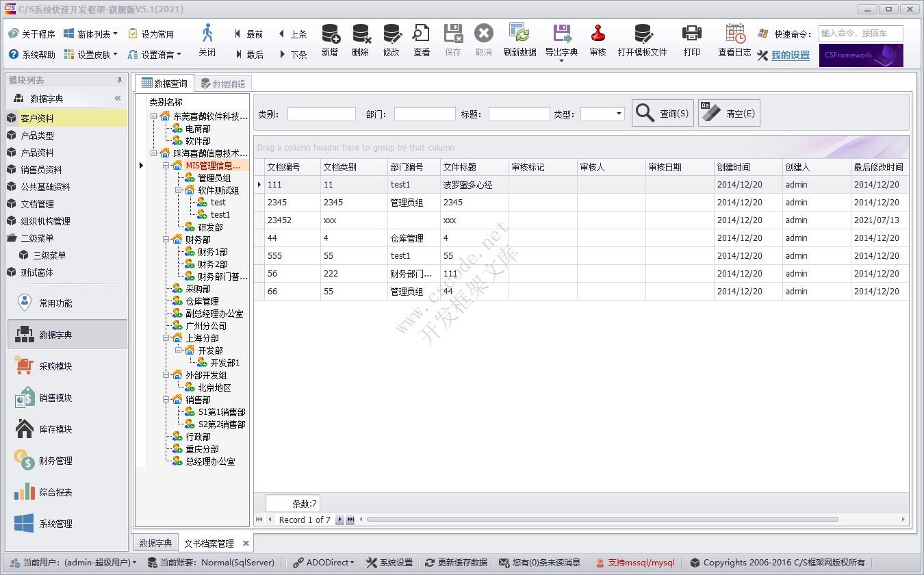Screen dimensions: 924x575
Task: Open the 类型 dropdown in search bar
Action: (619, 114)
